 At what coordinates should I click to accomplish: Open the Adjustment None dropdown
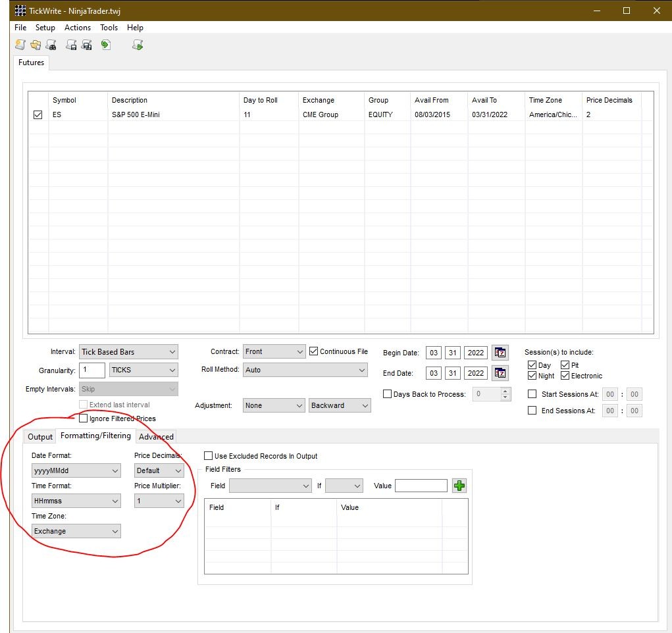[x=274, y=405]
